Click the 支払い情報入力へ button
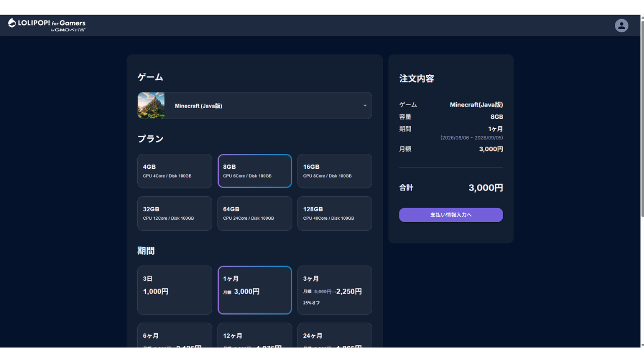644x362 pixels. point(451,215)
